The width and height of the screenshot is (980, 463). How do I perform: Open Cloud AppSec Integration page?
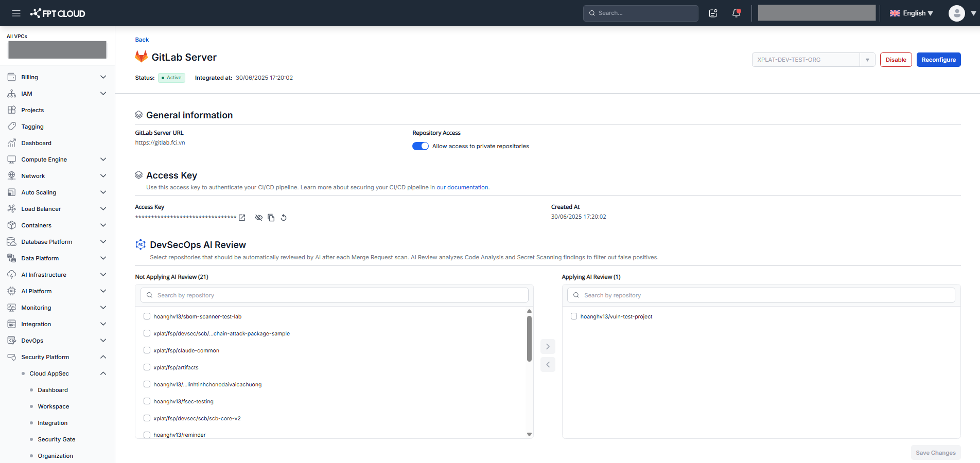click(52, 423)
